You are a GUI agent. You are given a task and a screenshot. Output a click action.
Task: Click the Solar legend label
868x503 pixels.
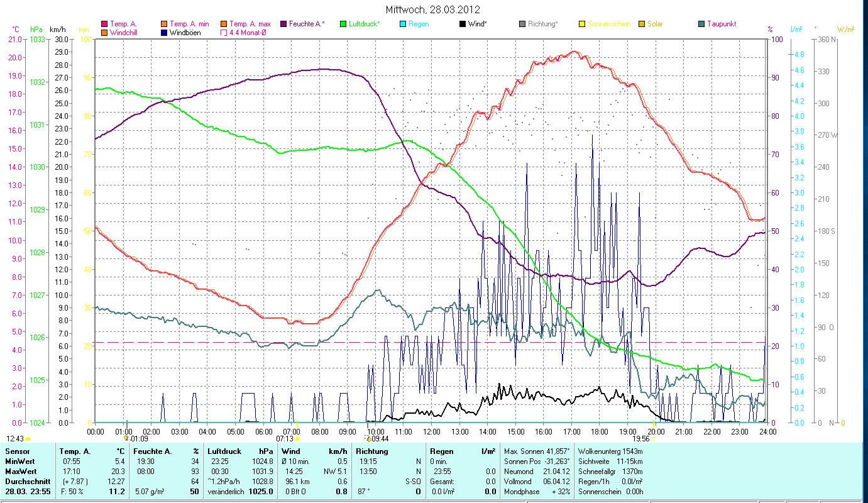[x=656, y=25]
